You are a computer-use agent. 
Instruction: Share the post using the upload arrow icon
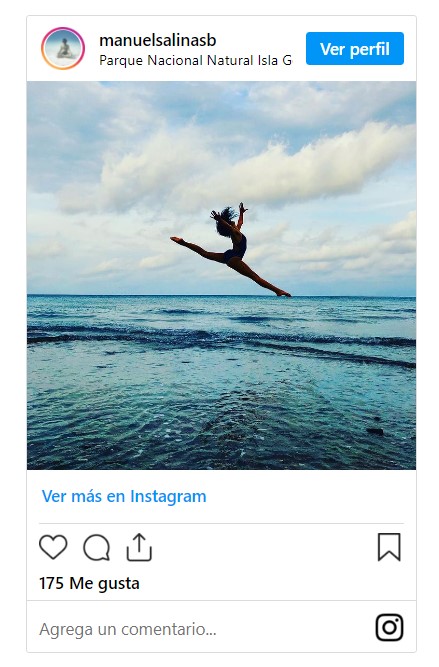pos(139,547)
